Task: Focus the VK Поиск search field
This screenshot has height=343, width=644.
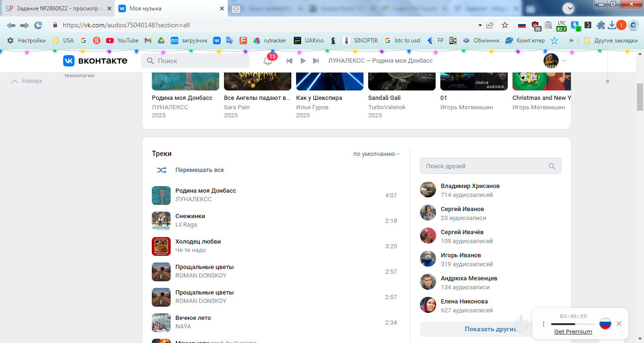Action: pos(195,61)
